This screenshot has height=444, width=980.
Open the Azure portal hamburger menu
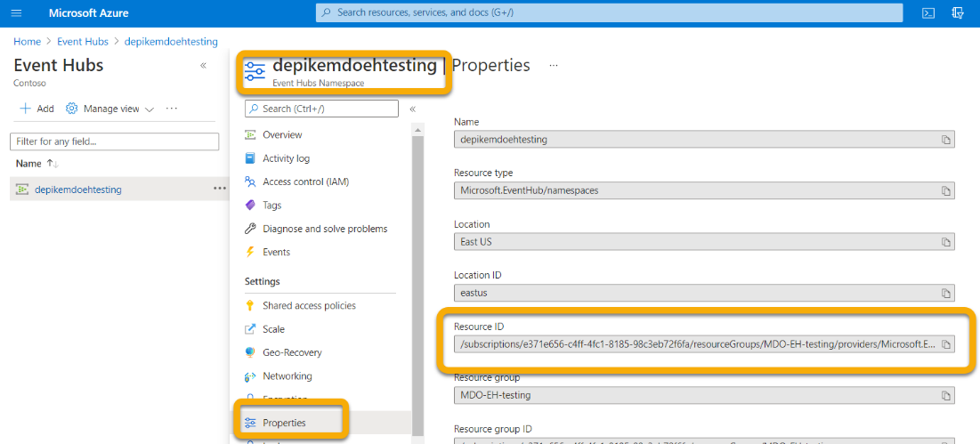point(16,13)
